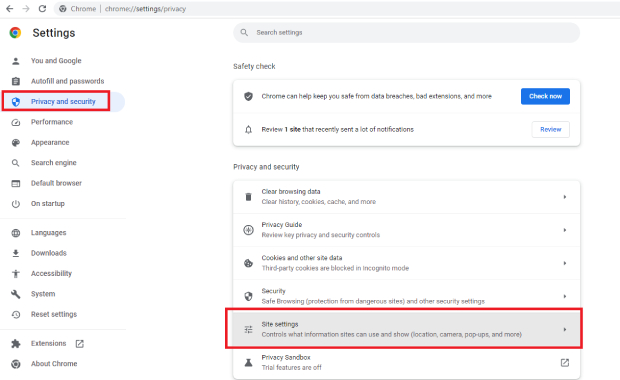
Task: Click the external link icon in Privacy Sandbox row
Action: pos(565,362)
